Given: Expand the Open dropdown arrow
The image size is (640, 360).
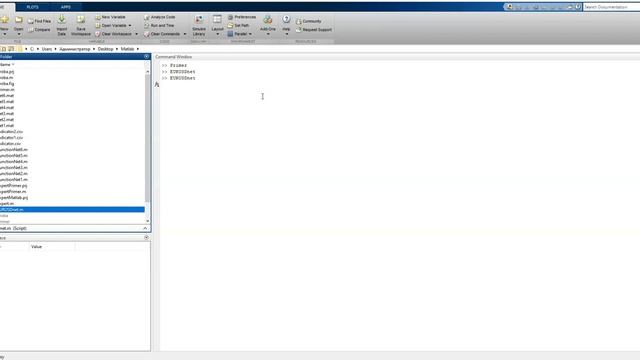Looking at the screenshot, I should pos(18,34).
